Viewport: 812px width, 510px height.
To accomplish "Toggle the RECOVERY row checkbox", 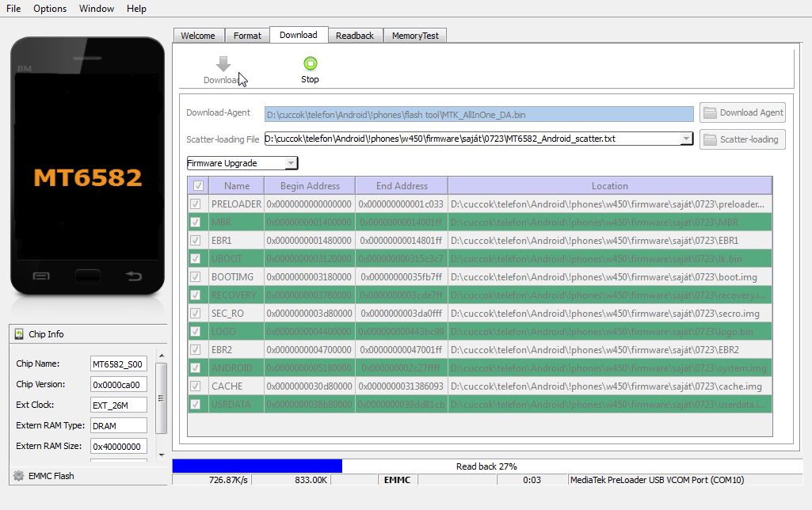I will coord(195,295).
